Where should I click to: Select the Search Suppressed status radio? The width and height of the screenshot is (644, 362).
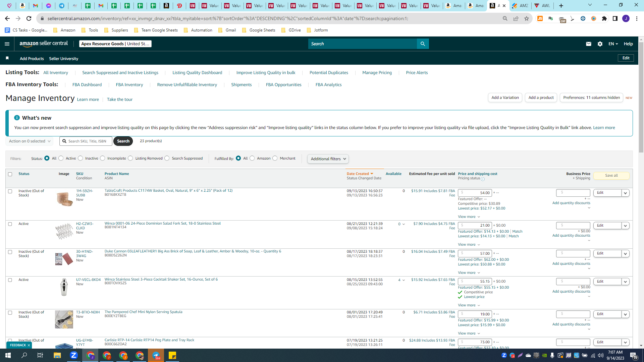[167, 158]
